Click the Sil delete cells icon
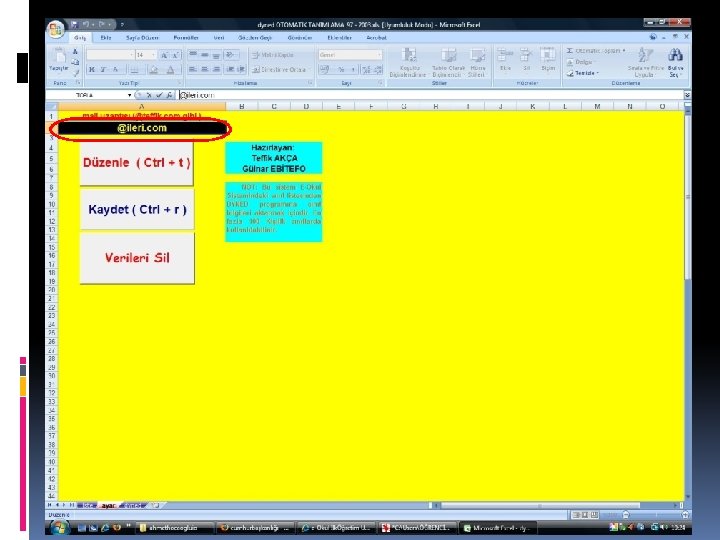 tap(526, 56)
